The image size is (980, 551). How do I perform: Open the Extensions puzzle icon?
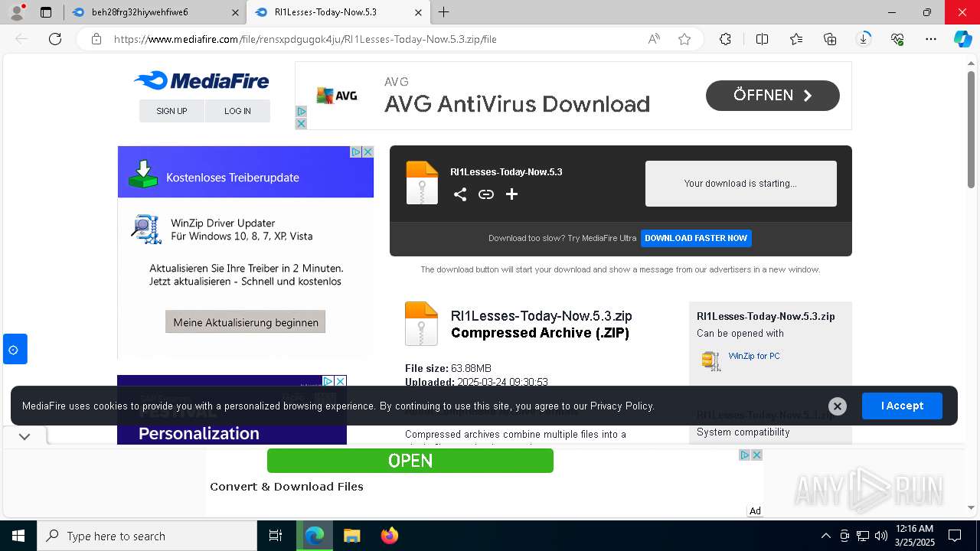[x=725, y=39]
